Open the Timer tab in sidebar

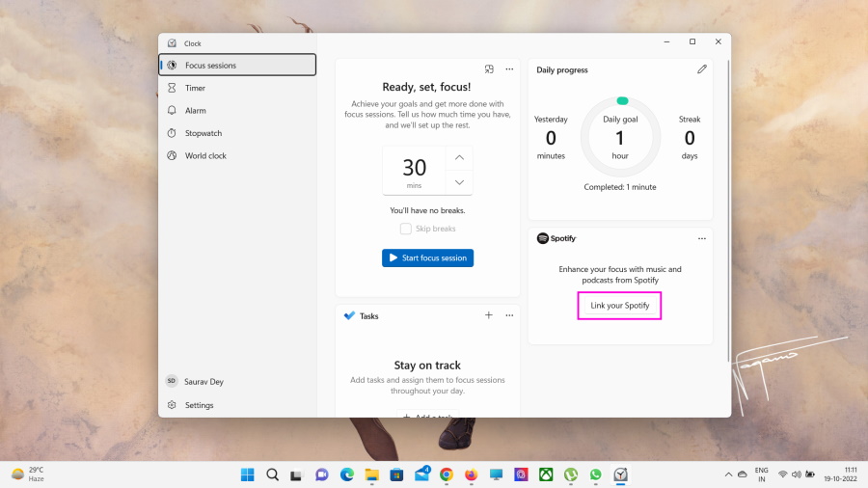[x=195, y=88]
